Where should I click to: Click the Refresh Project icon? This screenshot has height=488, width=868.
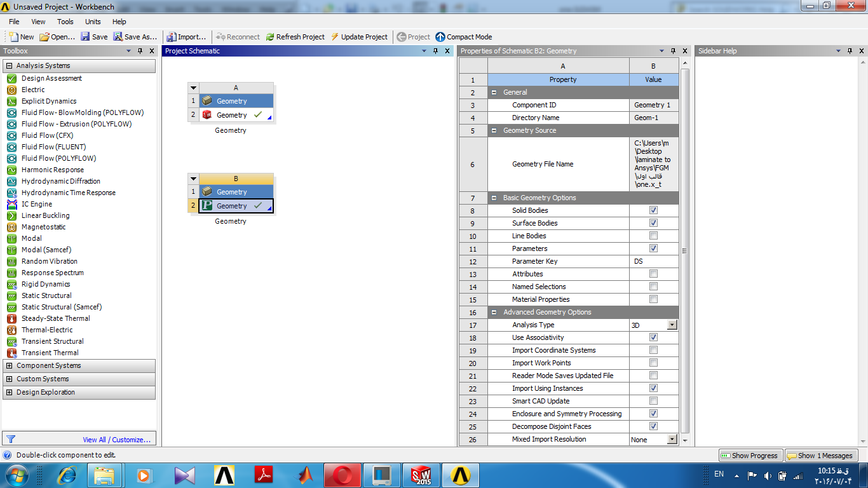coord(270,37)
